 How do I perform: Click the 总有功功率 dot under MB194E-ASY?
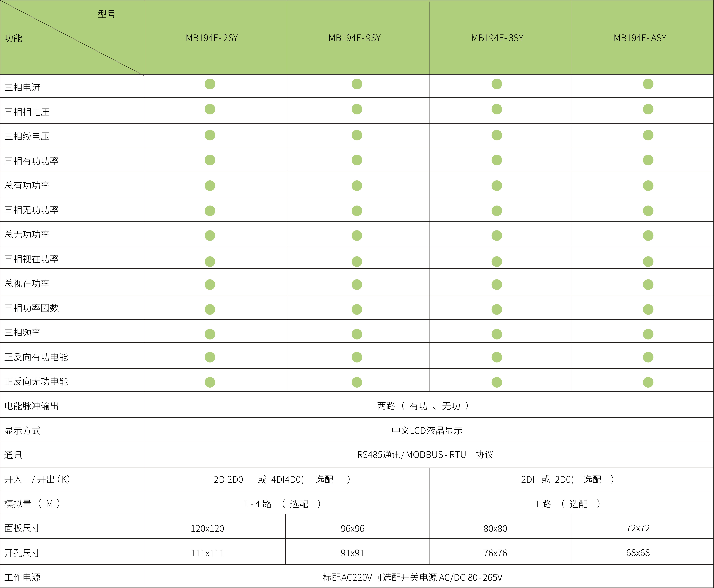pyautogui.click(x=648, y=186)
